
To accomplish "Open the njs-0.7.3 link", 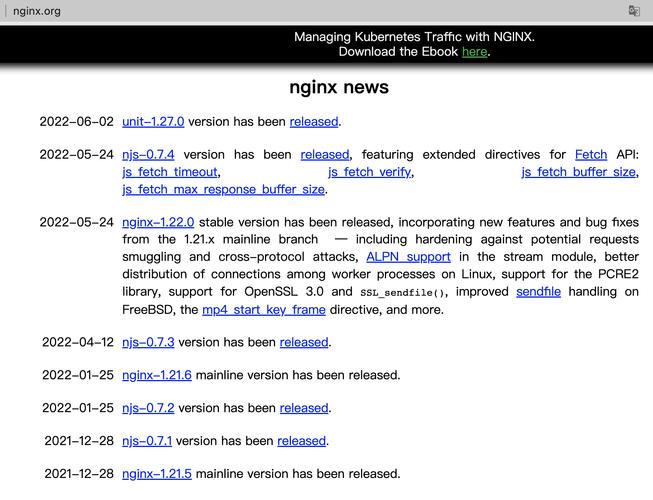I will click(x=148, y=342).
